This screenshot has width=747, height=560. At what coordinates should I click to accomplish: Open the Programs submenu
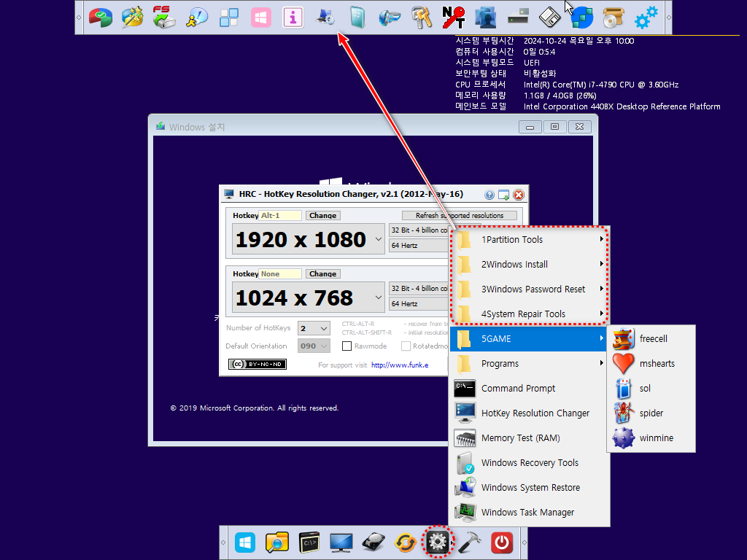coord(528,363)
